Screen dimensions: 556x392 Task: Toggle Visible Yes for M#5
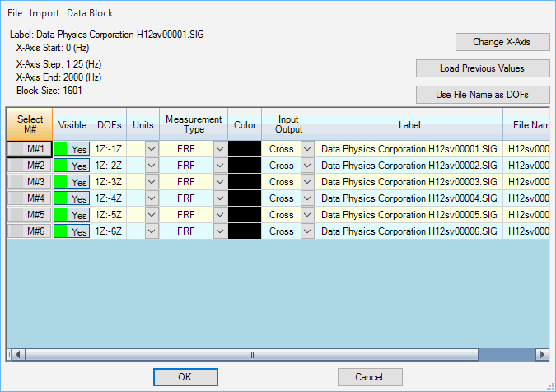click(72, 215)
